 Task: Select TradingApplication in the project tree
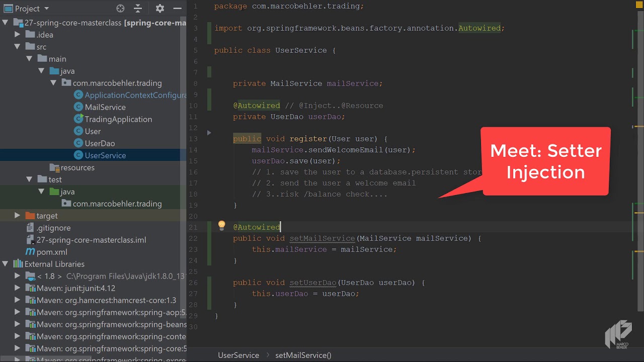tap(118, 119)
